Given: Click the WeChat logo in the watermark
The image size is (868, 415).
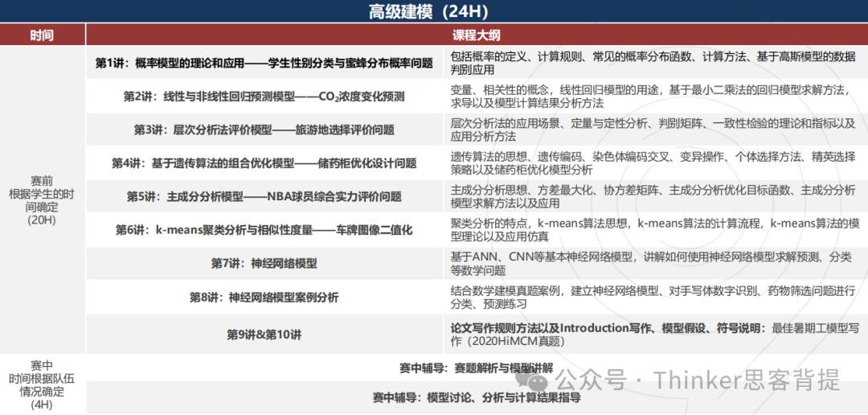Looking at the screenshot, I should 534,378.
